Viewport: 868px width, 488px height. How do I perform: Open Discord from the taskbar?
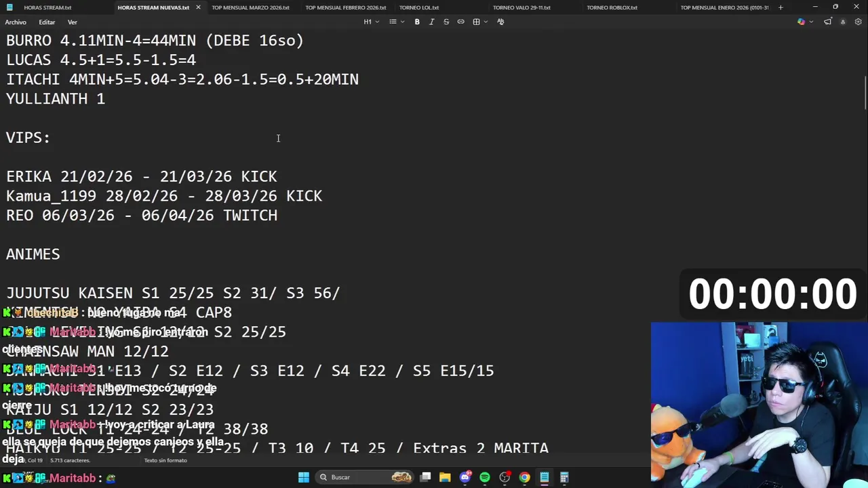[465, 477]
